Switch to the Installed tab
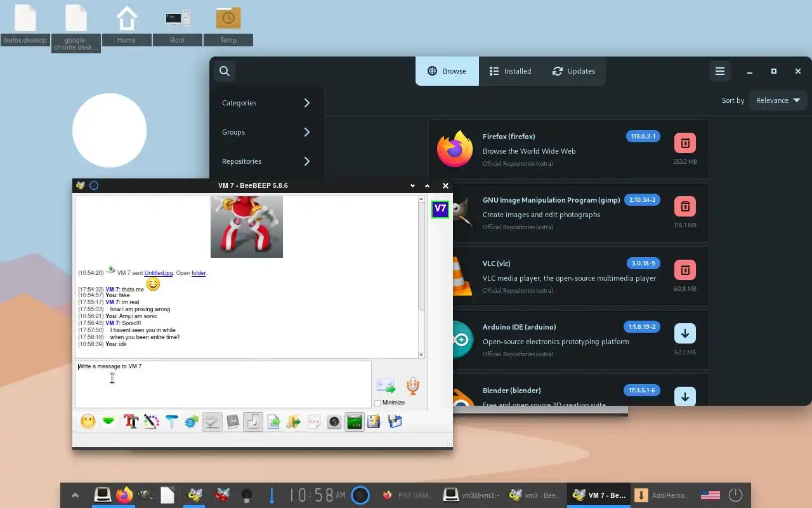The image size is (812, 508). coord(511,71)
